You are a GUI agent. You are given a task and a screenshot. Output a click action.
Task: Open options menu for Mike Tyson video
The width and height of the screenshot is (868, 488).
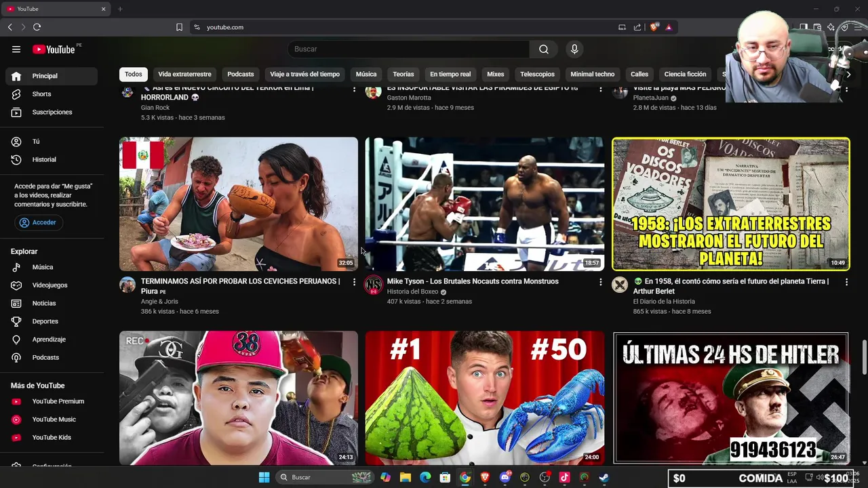click(600, 282)
